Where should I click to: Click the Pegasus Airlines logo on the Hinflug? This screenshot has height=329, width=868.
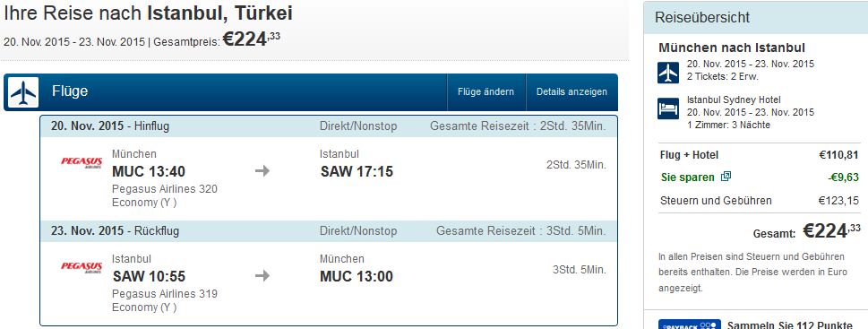(x=82, y=162)
